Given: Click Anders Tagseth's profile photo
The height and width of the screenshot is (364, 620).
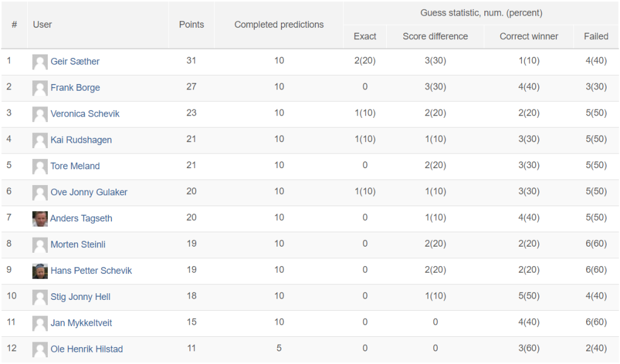Looking at the screenshot, I should [x=40, y=219].
